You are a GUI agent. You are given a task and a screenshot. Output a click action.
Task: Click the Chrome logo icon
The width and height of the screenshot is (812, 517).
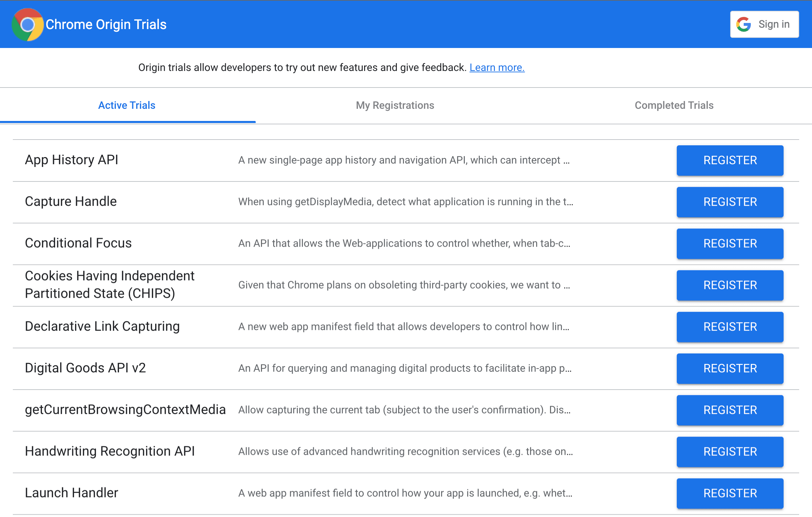point(27,24)
